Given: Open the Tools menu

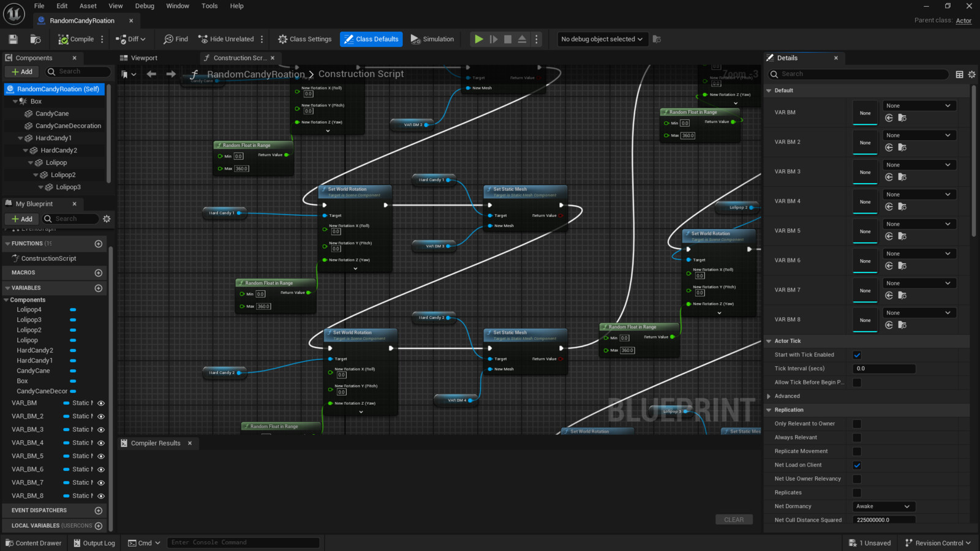Looking at the screenshot, I should coord(209,6).
